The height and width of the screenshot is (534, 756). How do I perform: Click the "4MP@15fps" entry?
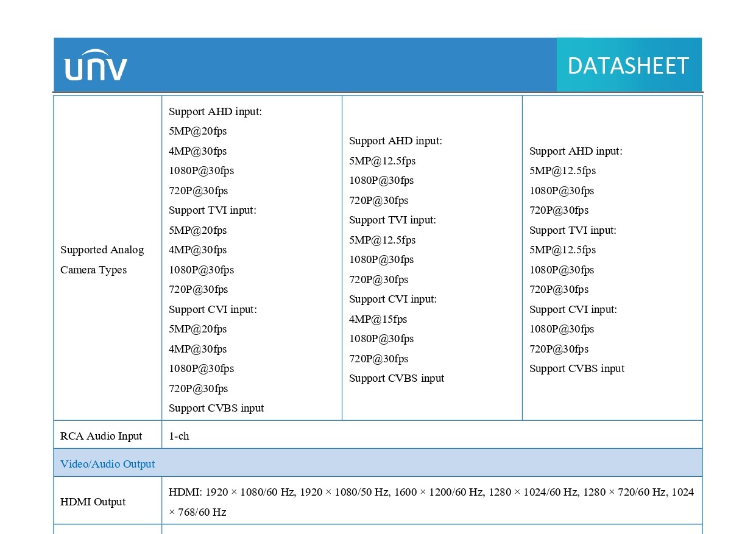[378, 319]
